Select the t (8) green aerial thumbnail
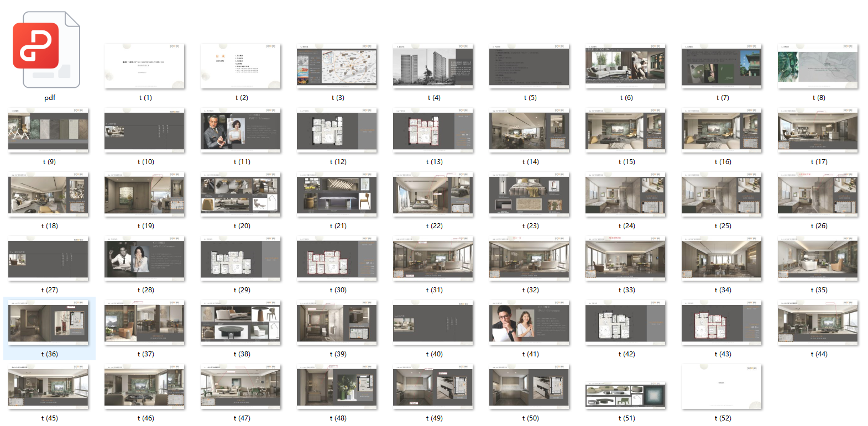This screenshot has width=868, height=426. point(818,66)
